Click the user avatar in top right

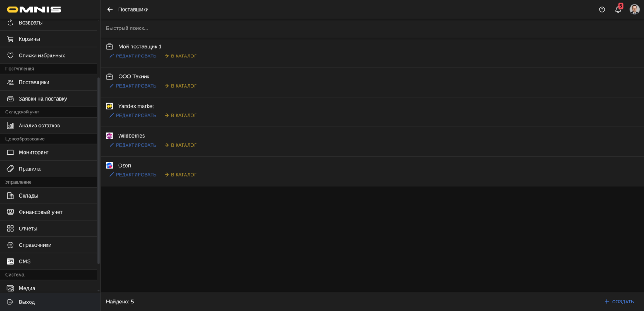[635, 9]
